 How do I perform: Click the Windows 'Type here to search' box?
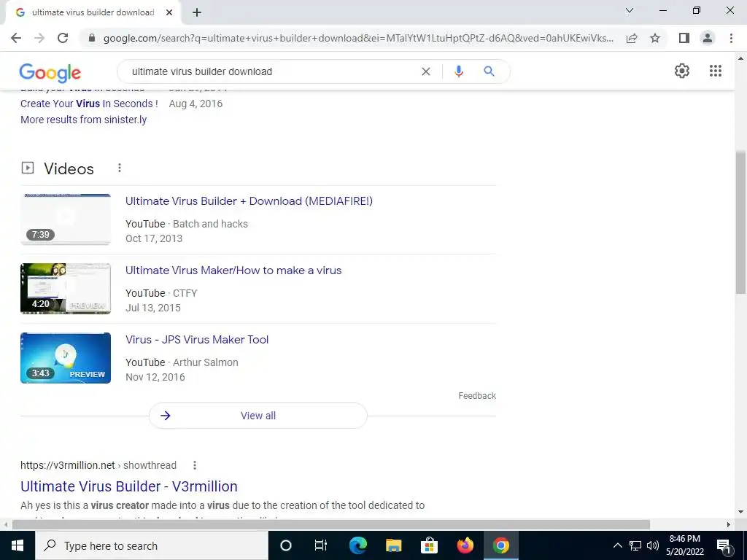(152, 545)
